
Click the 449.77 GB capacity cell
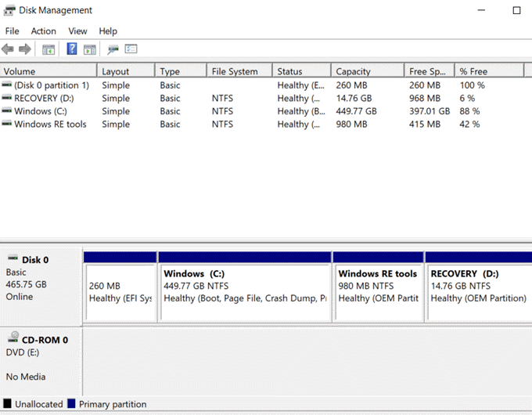(x=356, y=111)
